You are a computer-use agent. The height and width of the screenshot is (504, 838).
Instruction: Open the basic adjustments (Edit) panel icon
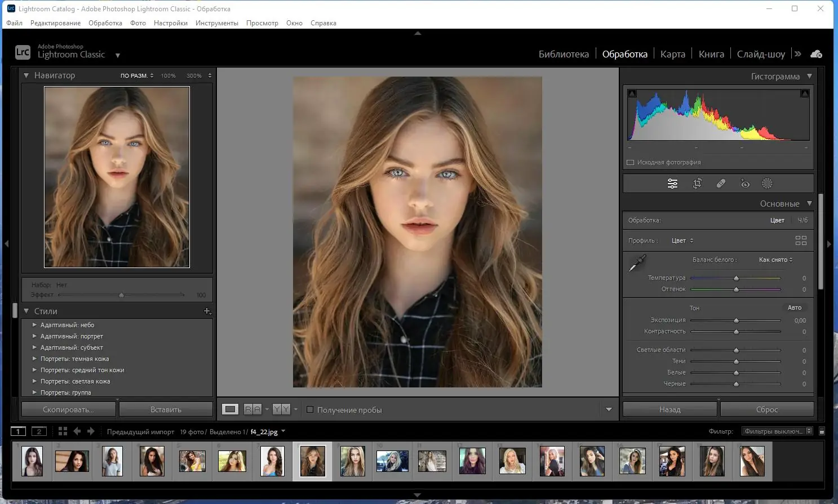pos(672,183)
